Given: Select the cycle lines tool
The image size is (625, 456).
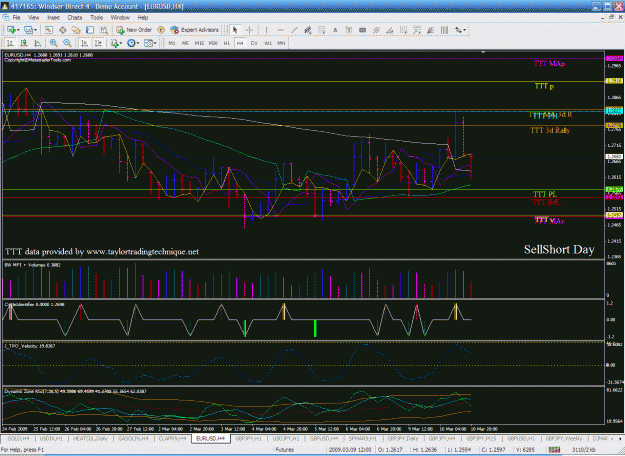Looking at the screenshot, I should click(x=444, y=30).
